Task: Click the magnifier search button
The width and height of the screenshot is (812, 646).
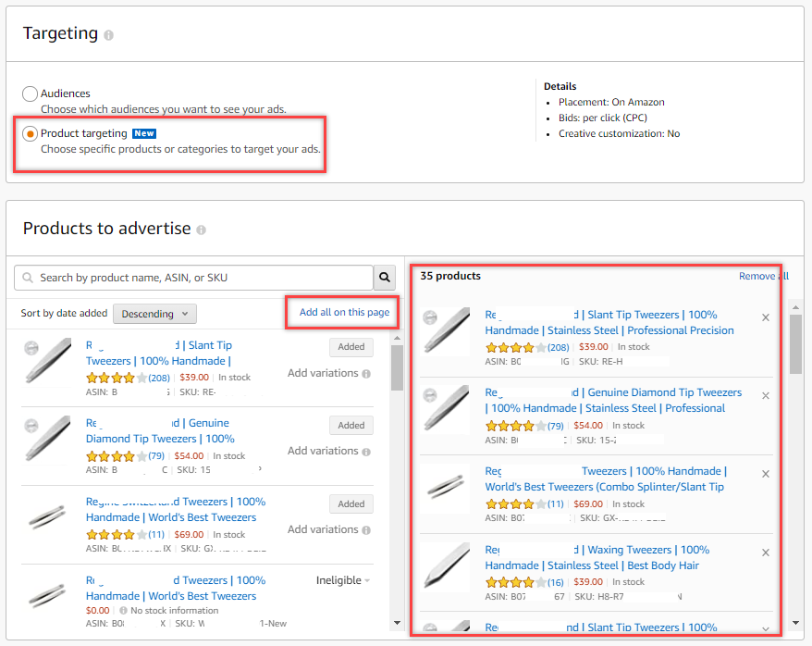Action: [x=384, y=277]
